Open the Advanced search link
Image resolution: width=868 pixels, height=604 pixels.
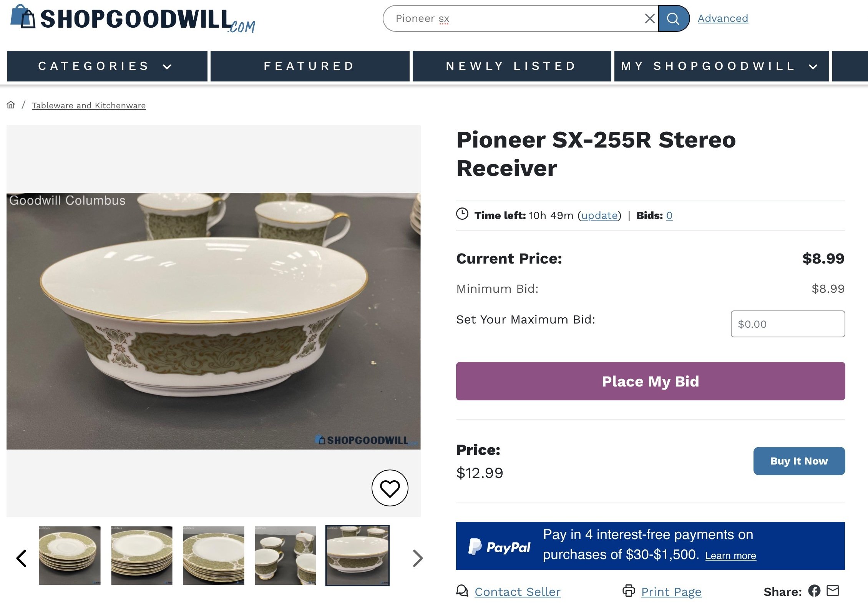(723, 18)
